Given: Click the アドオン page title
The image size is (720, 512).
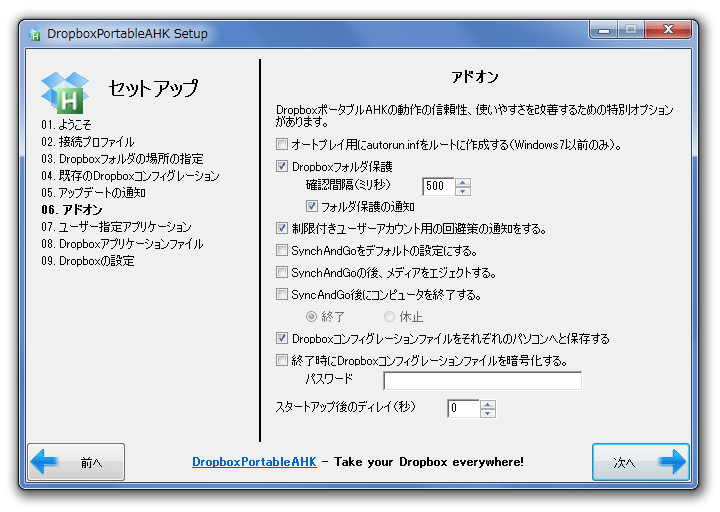Looking at the screenshot, I should coord(475,77).
